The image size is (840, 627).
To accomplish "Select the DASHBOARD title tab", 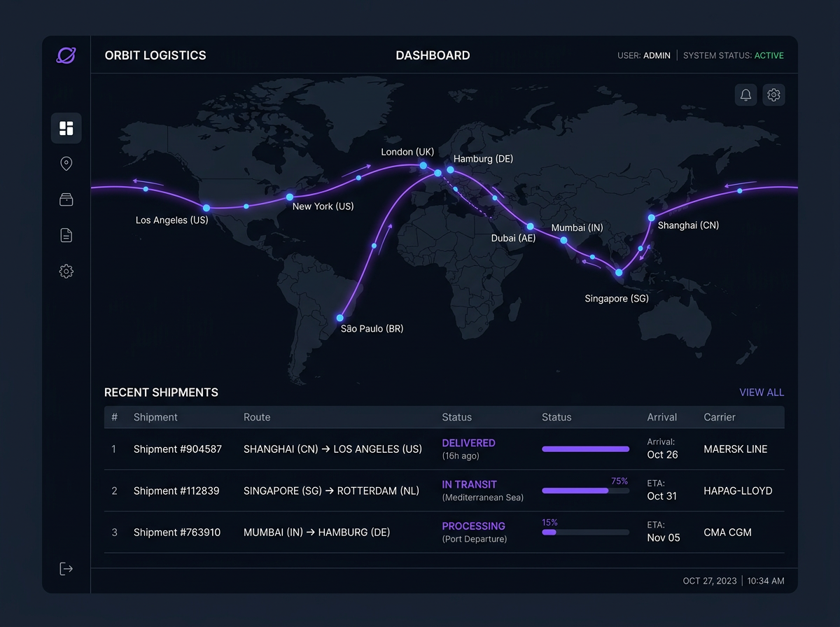I will (433, 55).
